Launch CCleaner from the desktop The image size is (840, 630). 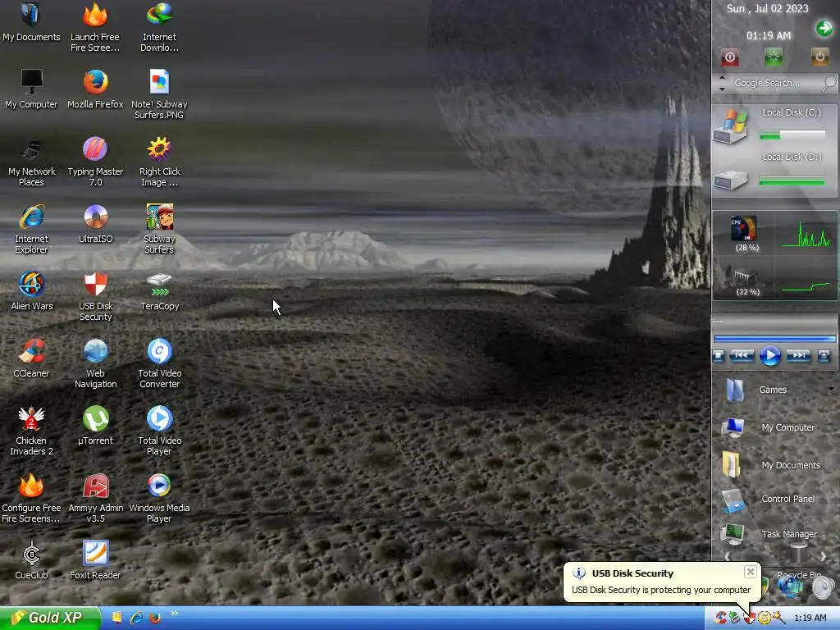click(31, 358)
